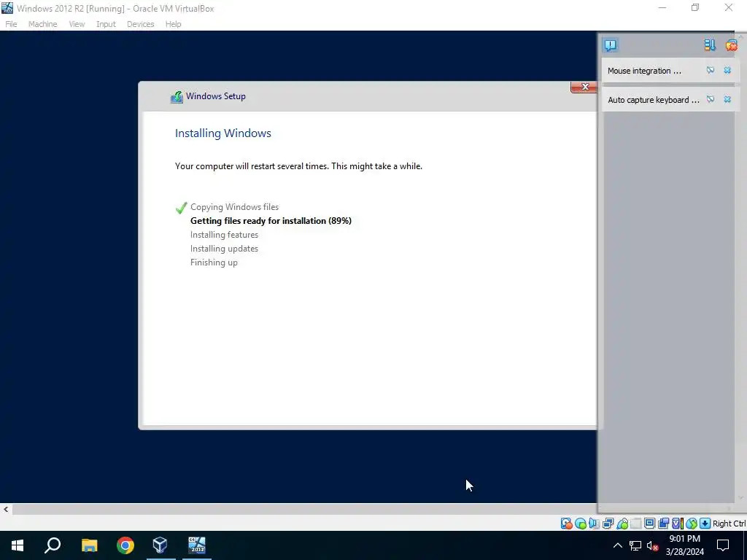Open the Windows Start menu
The image size is (747, 560).
click(x=18, y=545)
